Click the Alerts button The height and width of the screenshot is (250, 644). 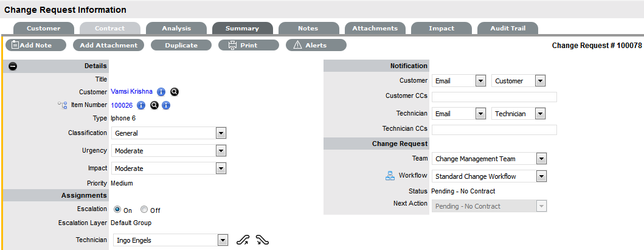tap(316, 45)
